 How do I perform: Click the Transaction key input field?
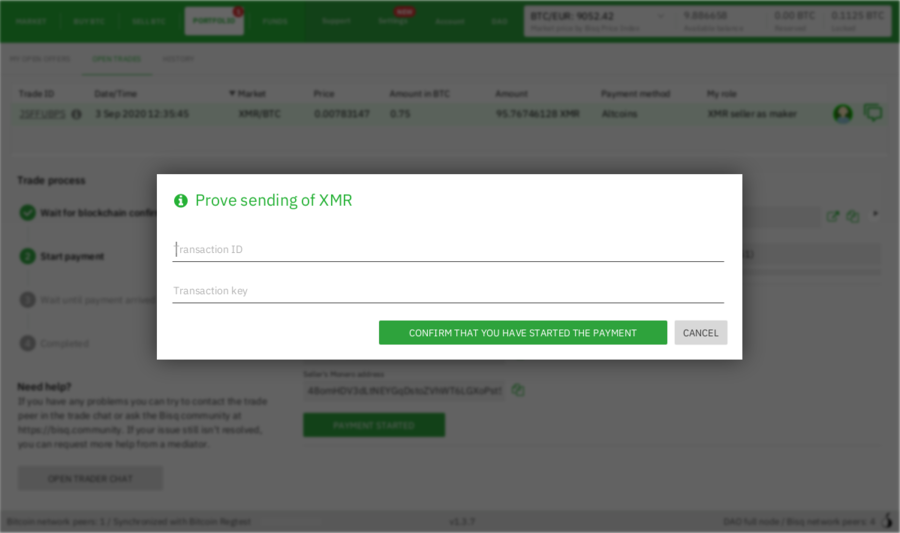[447, 291]
